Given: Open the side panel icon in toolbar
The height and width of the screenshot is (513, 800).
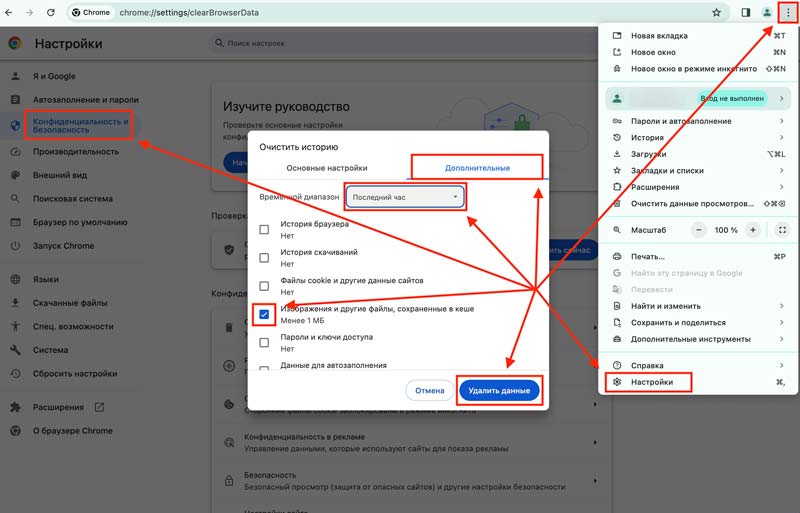Looking at the screenshot, I should [x=745, y=13].
